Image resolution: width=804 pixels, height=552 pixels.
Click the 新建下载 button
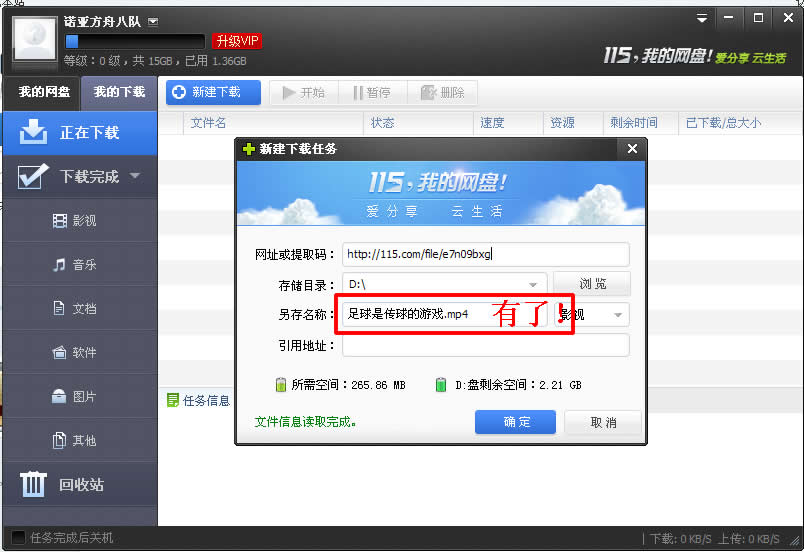click(213, 92)
